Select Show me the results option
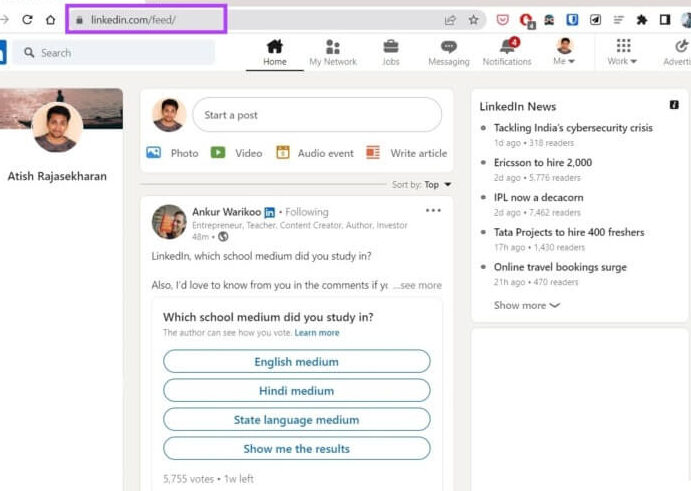The image size is (691, 491). point(297,449)
